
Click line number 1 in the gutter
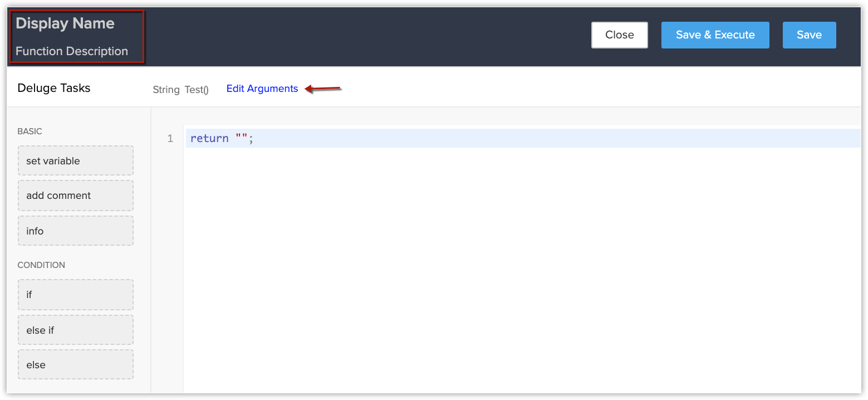click(x=170, y=139)
